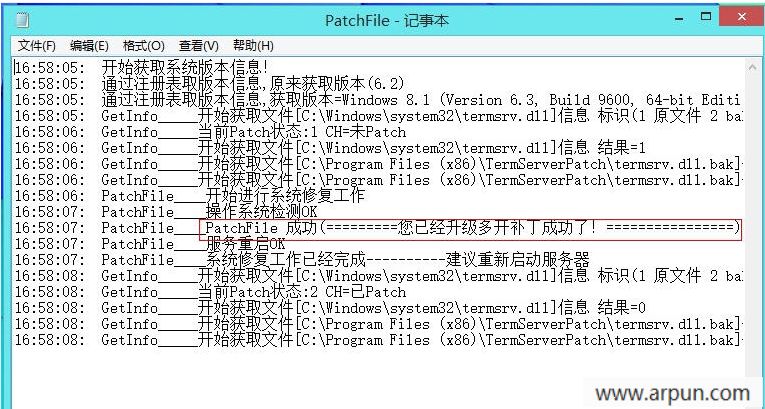Open the 编辑(E) menu

tap(89, 46)
